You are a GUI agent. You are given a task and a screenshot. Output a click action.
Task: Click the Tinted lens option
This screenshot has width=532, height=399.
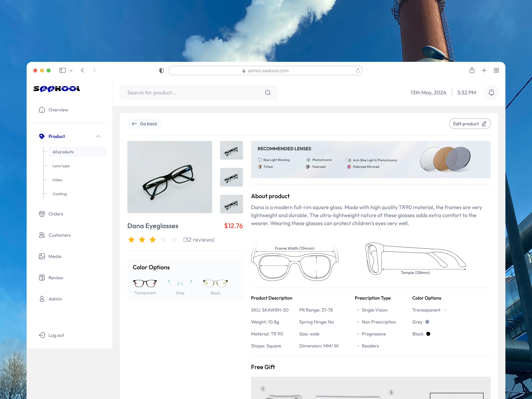pyautogui.click(x=265, y=167)
